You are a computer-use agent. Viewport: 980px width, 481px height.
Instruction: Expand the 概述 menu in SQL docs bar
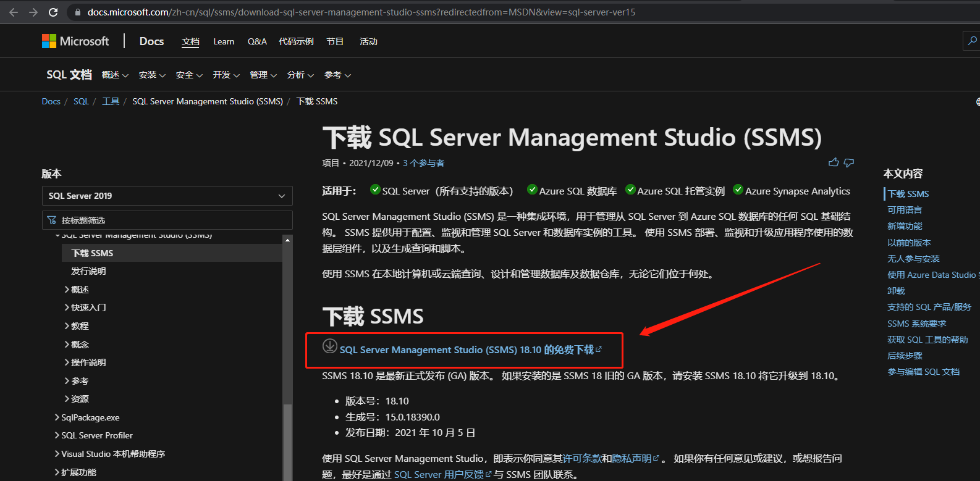tap(115, 75)
